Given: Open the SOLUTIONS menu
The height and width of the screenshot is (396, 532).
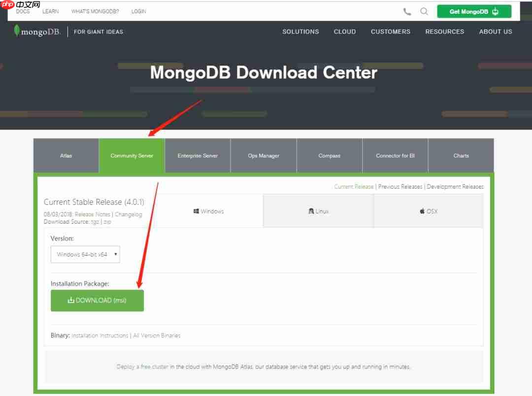Looking at the screenshot, I should pos(300,32).
